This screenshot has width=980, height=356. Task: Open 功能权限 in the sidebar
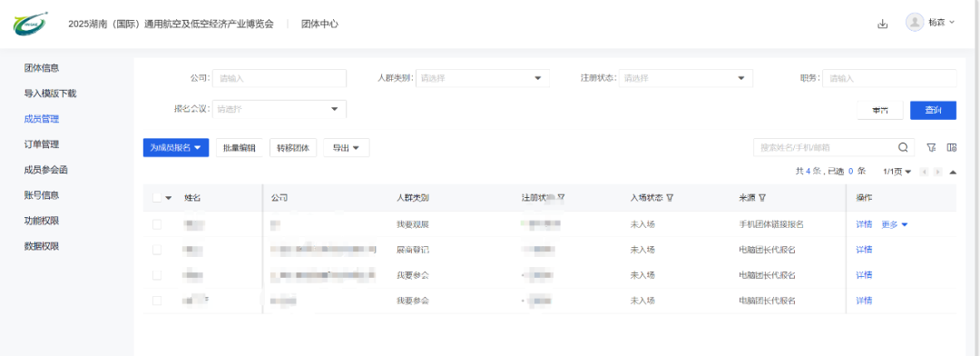[42, 221]
